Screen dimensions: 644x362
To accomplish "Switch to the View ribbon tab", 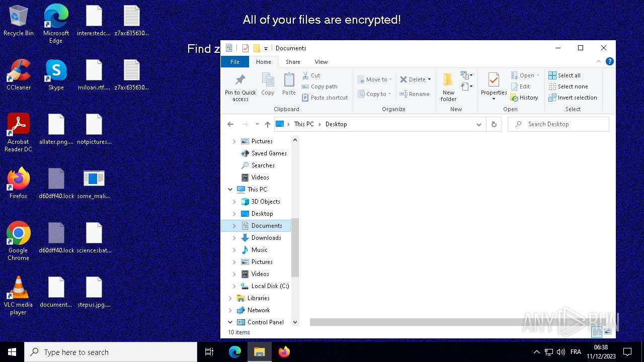I will (x=321, y=62).
